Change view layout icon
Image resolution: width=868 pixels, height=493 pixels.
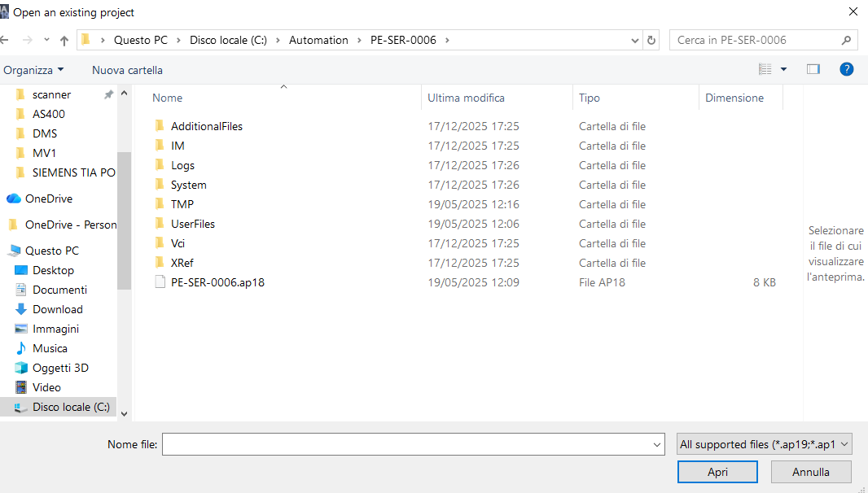[x=765, y=69]
